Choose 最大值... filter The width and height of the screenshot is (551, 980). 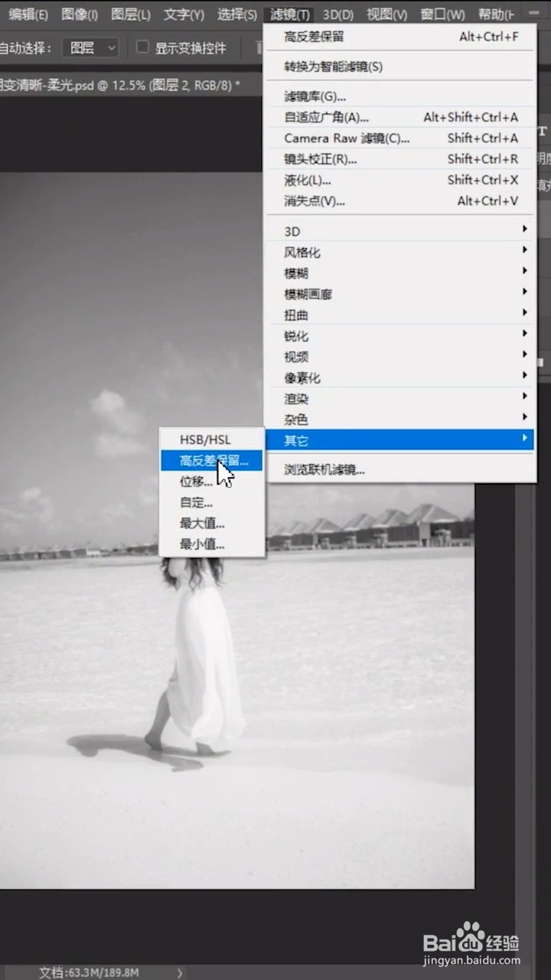pos(212,524)
